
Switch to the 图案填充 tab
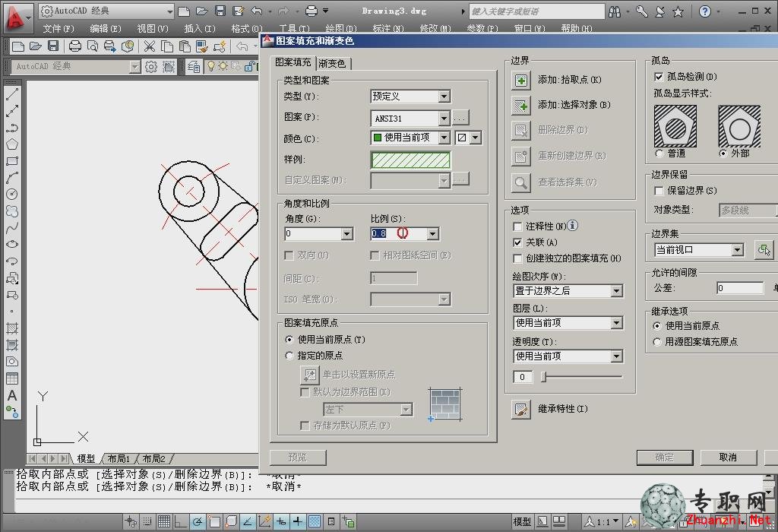pos(293,62)
